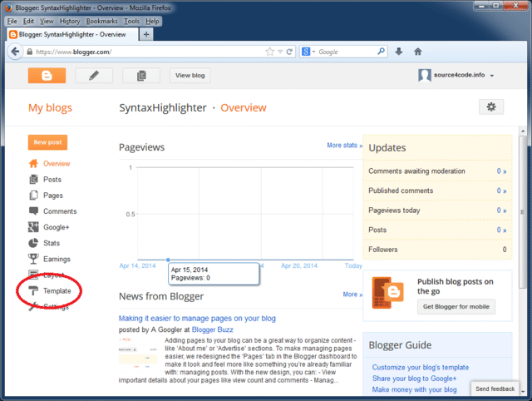Open the Edit menu
The width and height of the screenshot is (532, 401).
pos(28,21)
